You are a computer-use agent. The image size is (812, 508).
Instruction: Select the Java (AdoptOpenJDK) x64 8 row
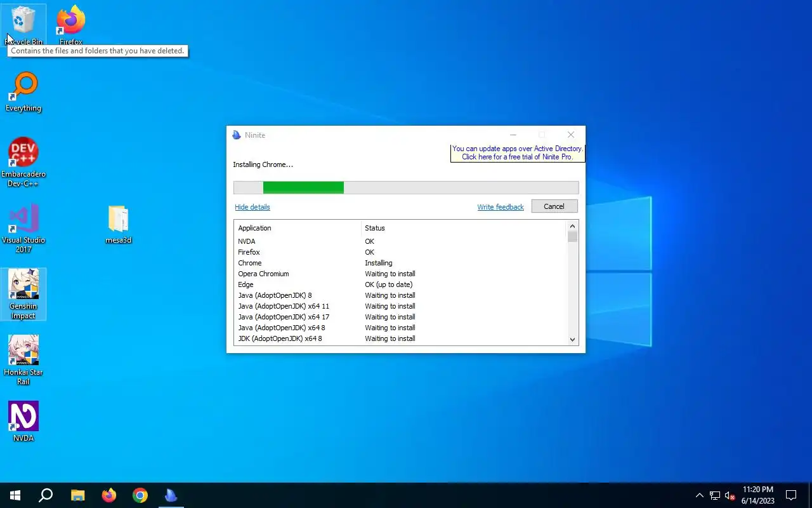(x=400, y=328)
